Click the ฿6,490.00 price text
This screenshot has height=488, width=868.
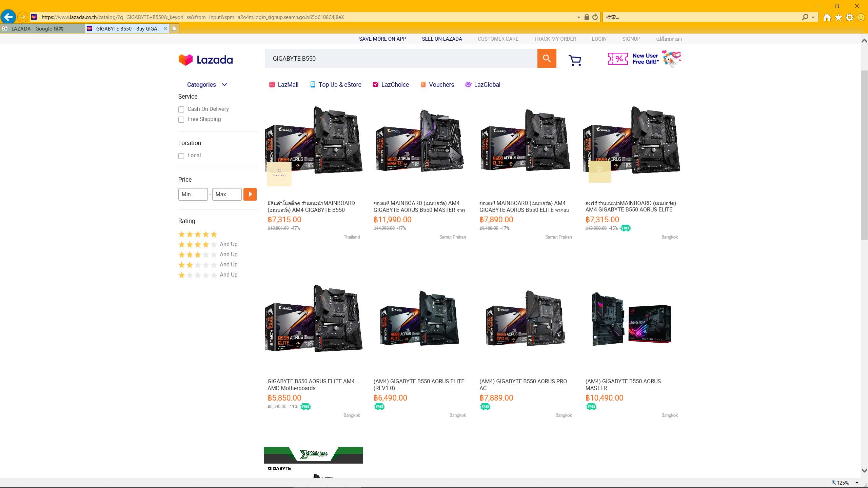pyautogui.click(x=390, y=398)
